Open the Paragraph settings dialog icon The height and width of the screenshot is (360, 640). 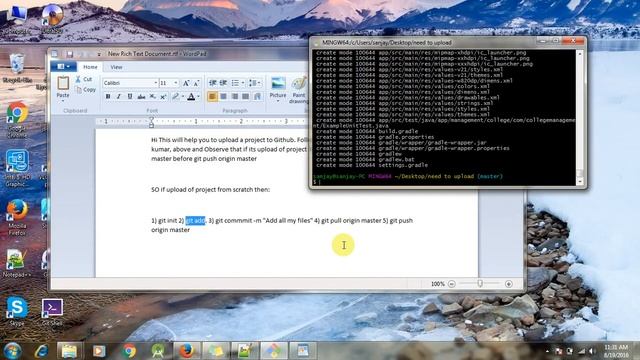(257, 96)
